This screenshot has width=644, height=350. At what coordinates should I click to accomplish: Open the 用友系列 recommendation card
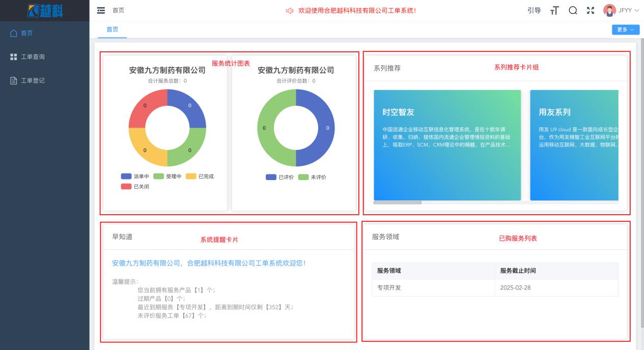click(574, 145)
